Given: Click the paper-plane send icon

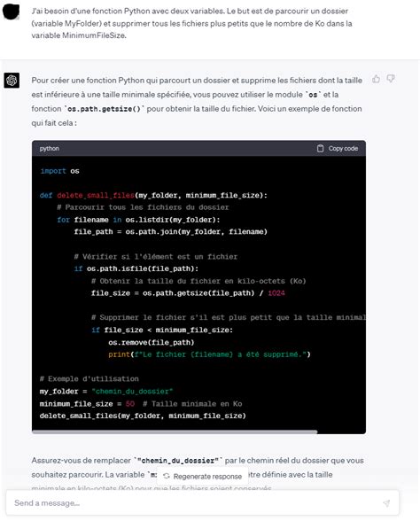Looking at the screenshot, I should point(386,503).
